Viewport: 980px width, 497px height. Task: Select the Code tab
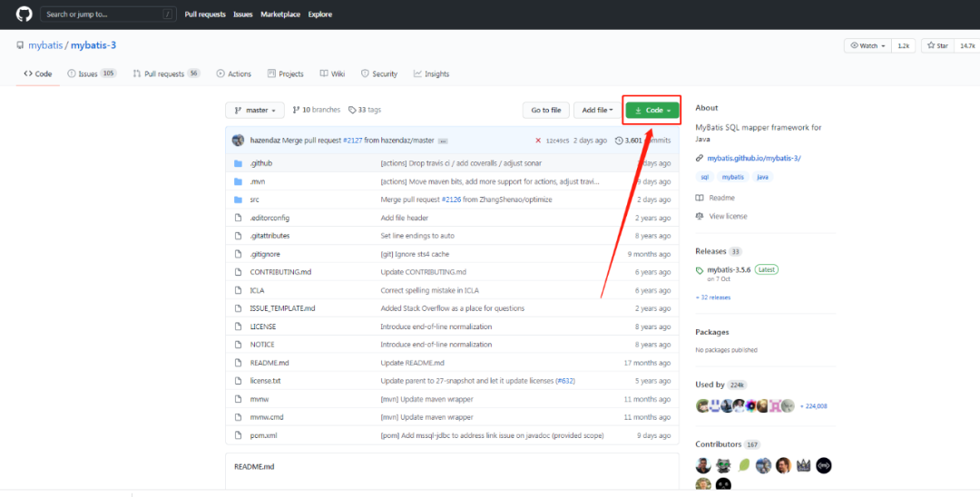pyautogui.click(x=38, y=73)
